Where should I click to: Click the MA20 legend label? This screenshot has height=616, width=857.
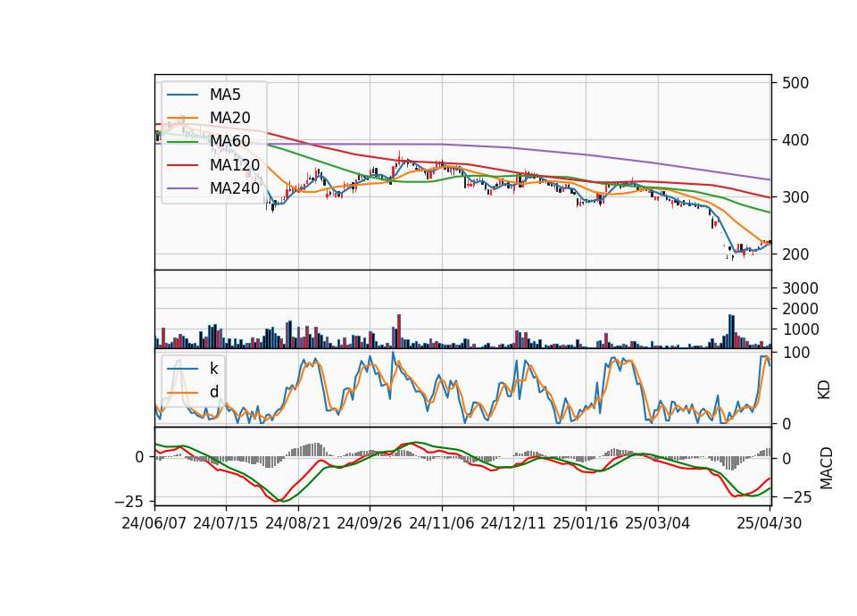coord(230,118)
